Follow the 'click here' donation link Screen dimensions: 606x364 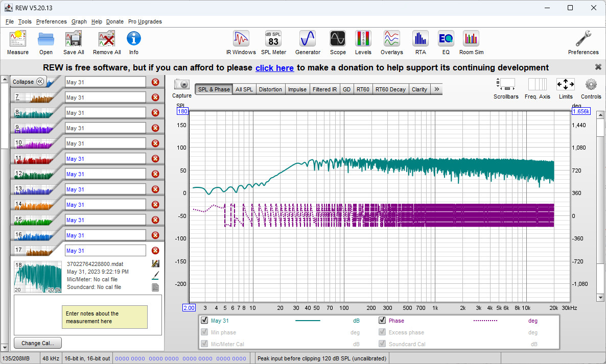274,68
